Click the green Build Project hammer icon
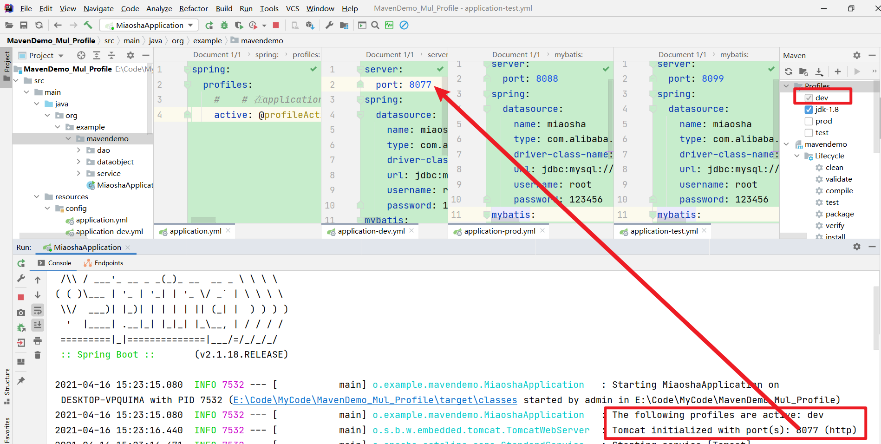The height and width of the screenshot is (444, 881). click(x=88, y=25)
